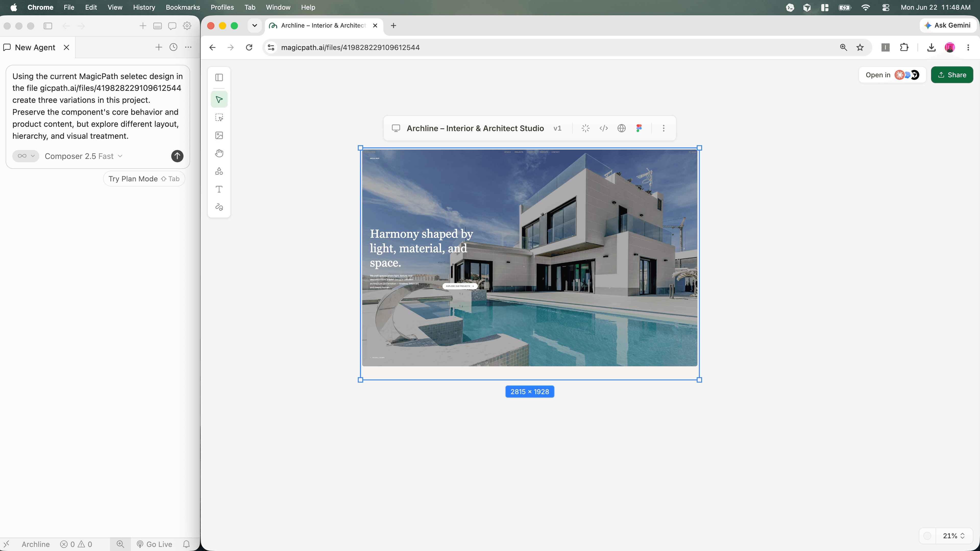
Task: Select the cursor pointer tool
Action: pyautogui.click(x=219, y=100)
